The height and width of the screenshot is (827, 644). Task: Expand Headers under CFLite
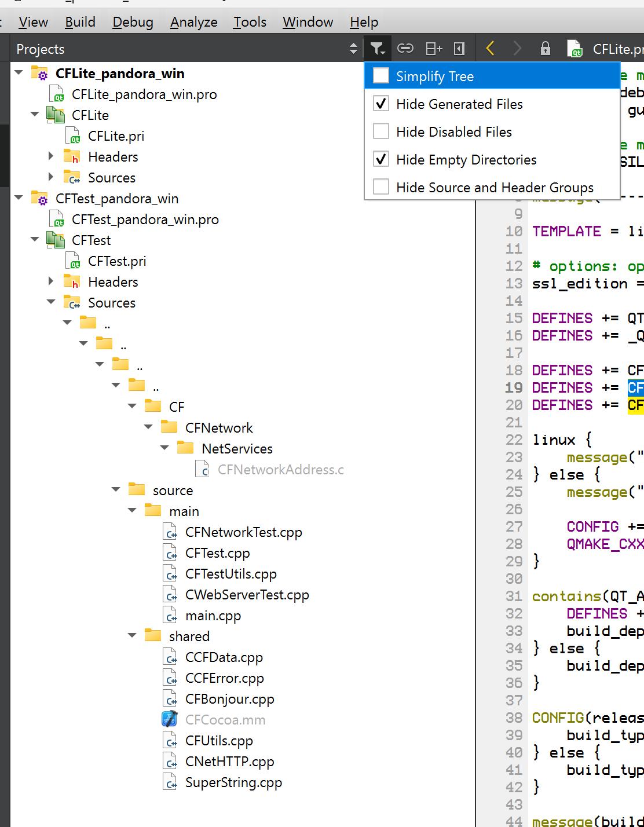51,156
